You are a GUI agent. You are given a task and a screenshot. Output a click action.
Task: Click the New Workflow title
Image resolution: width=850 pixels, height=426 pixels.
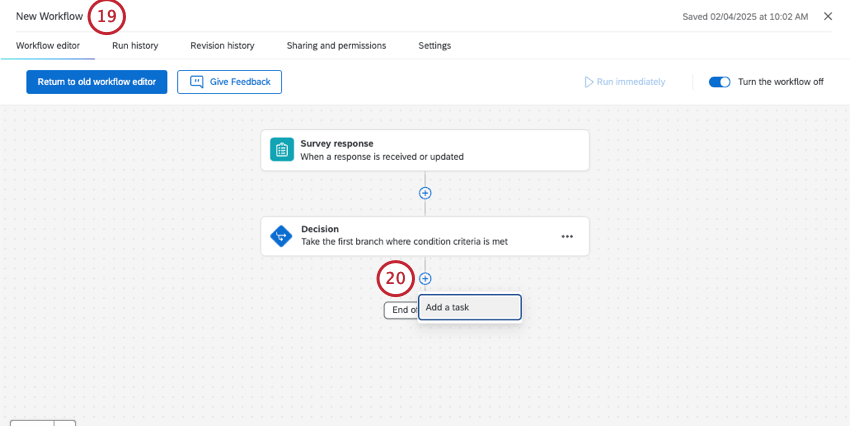click(x=49, y=16)
